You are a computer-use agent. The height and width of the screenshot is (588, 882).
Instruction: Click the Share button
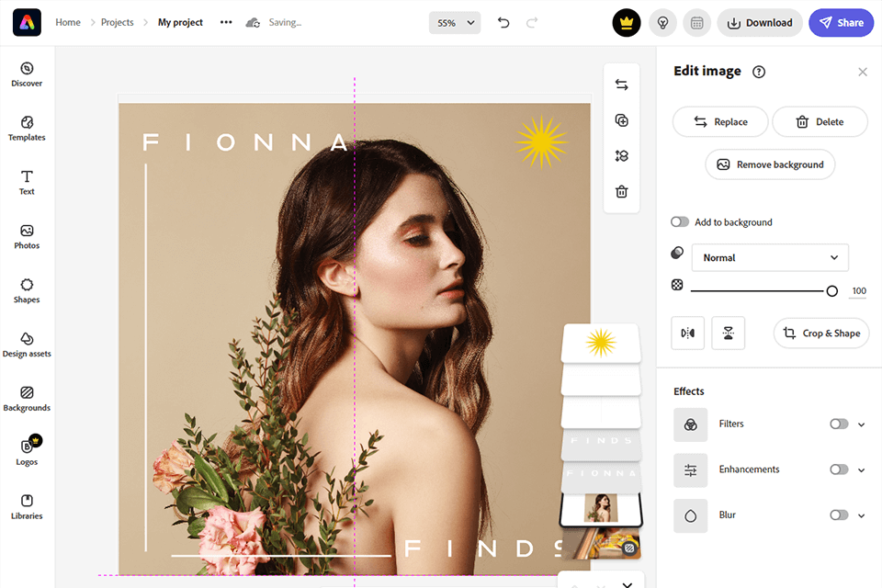[841, 23]
